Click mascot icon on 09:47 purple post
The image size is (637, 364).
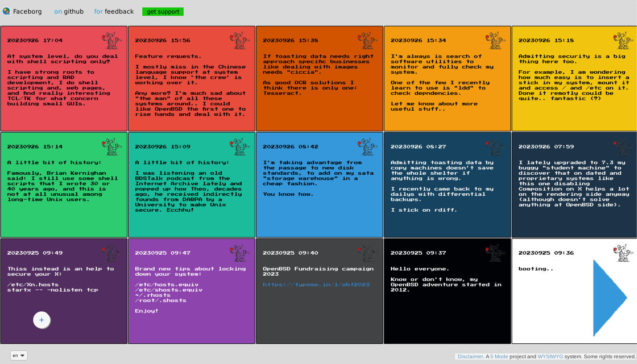(x=239, y=253)
